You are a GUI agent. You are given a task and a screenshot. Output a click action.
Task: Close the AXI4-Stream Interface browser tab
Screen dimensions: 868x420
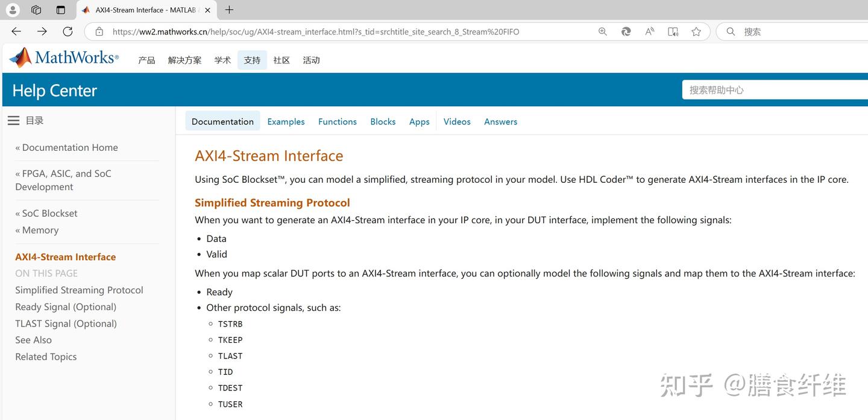click(x=207, y=10)
